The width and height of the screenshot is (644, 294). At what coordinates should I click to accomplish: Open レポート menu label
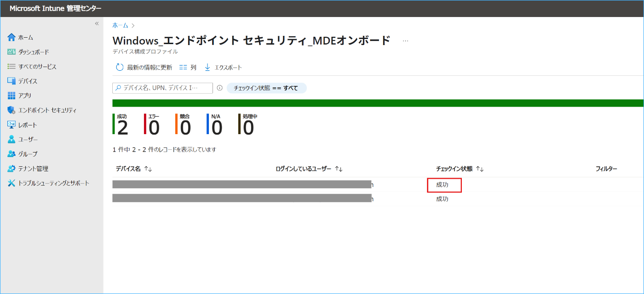coord(28,125)
